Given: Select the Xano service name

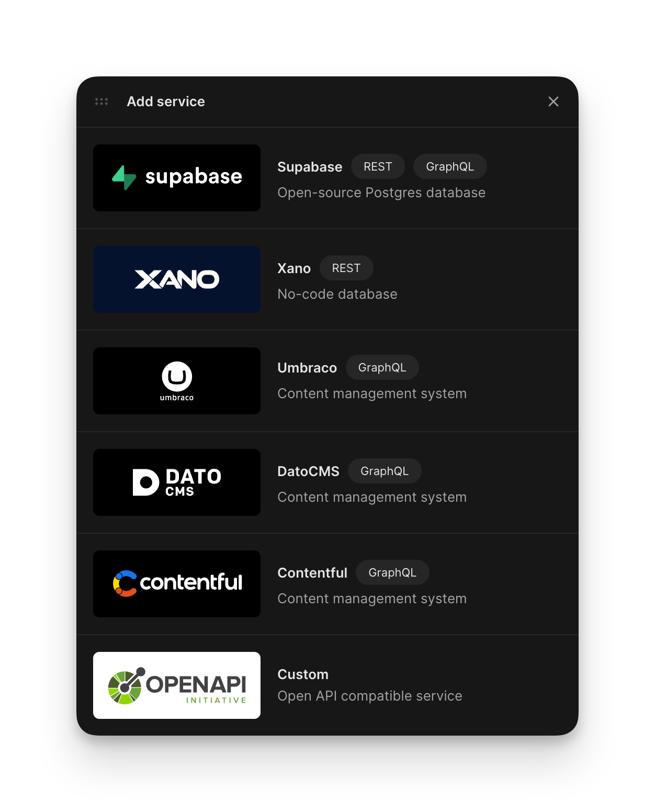Looking at the screenshot, I should click(294, 268).
